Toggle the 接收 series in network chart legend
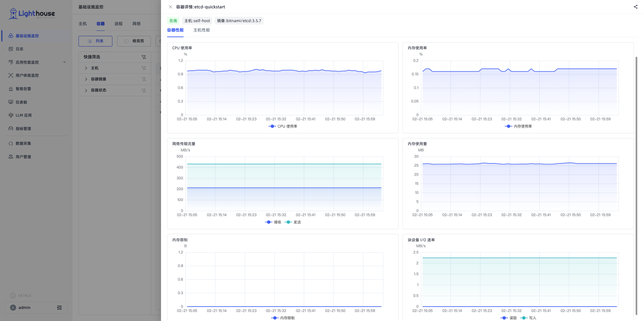The image size is (644, 321). pyautogui.click(x=273, y=222)
